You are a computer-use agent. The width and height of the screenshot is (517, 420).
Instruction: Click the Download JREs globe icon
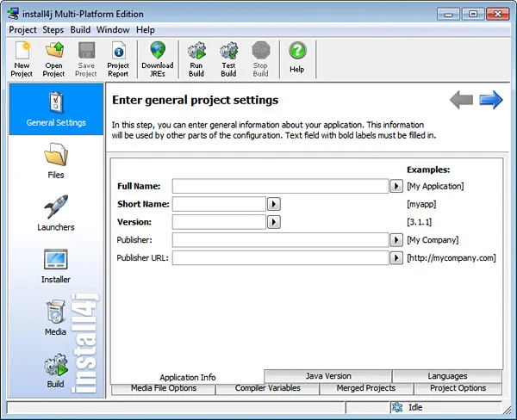click(x=158, y=53)
